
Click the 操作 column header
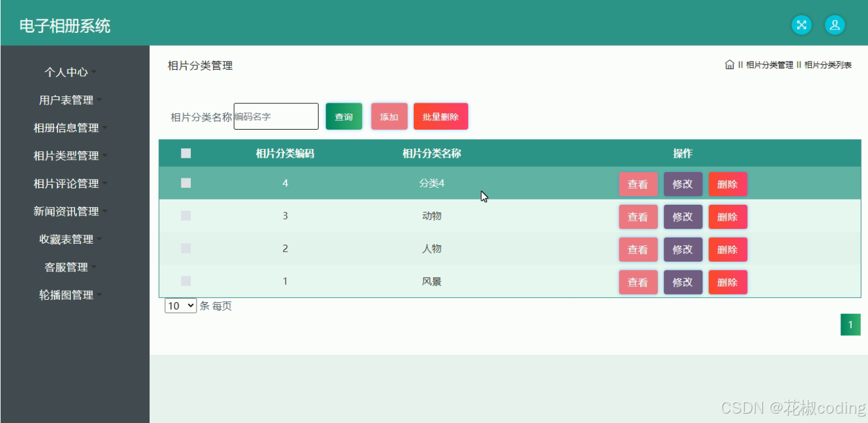point(683,154)
